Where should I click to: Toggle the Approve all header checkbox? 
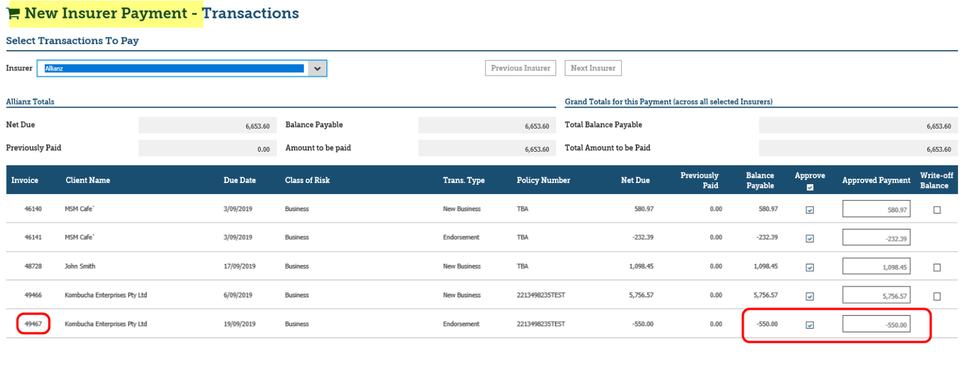810,187
